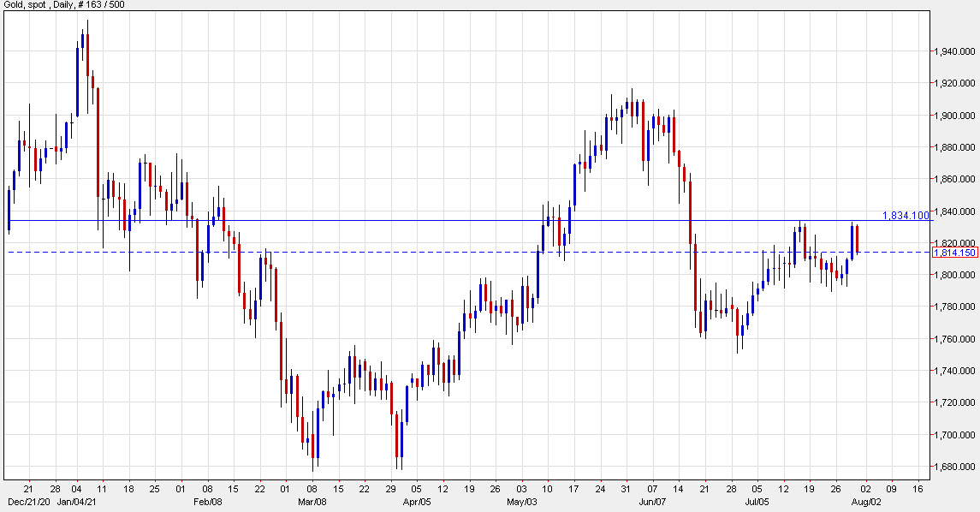980x512 pixels.
Task: Pick the Mar/08 date marker
Action: [x=313, y=501]
